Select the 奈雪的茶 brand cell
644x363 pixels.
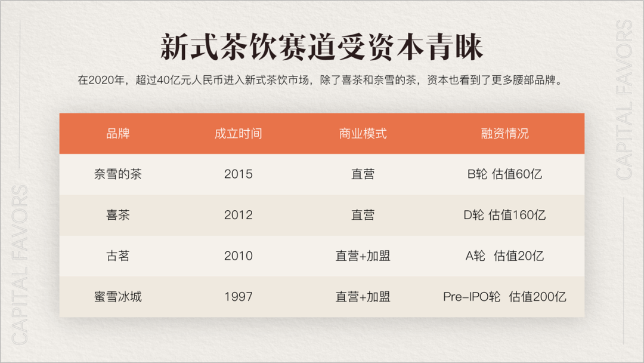(118, 174)
